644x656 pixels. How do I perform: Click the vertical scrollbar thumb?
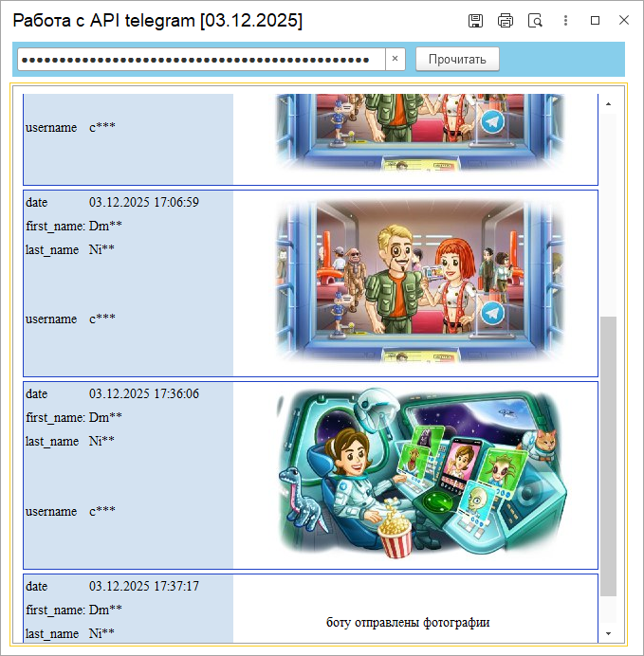608,456
